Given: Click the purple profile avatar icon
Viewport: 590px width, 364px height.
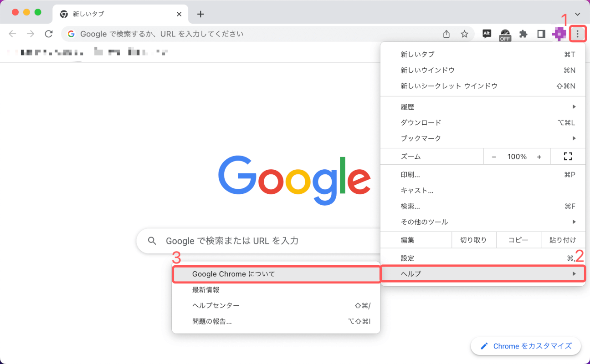Looking at the screenshot, I should (x=559, y=34).
